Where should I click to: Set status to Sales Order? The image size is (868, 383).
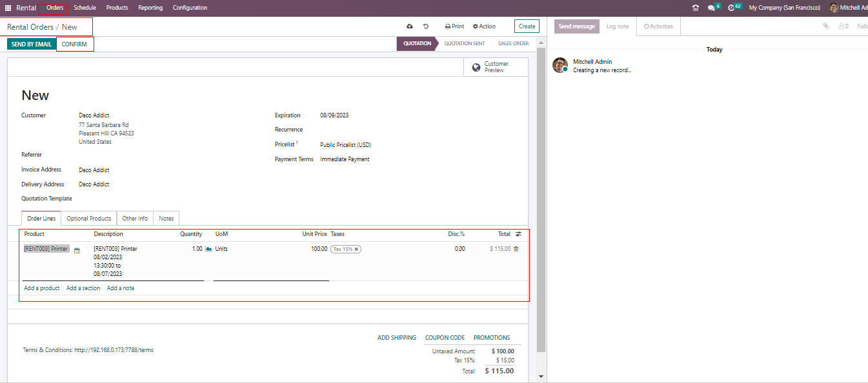(x=513, y=44)
